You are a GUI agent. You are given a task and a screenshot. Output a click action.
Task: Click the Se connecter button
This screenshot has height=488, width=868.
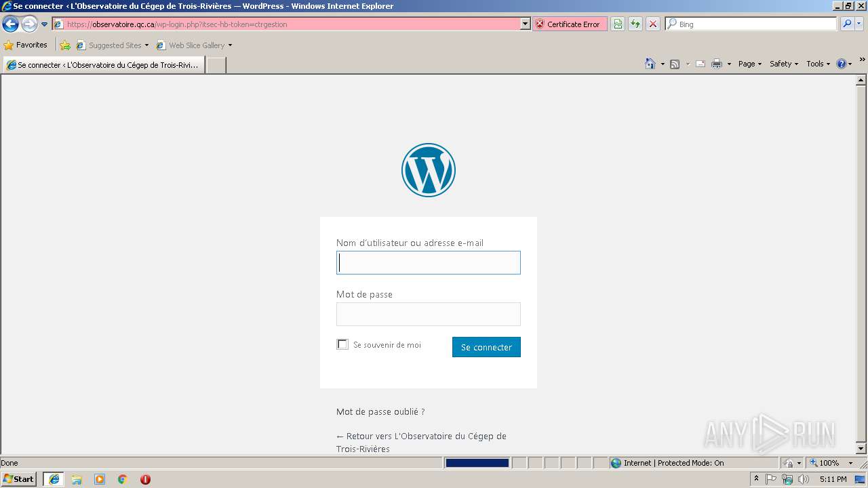tap(486, 347)
